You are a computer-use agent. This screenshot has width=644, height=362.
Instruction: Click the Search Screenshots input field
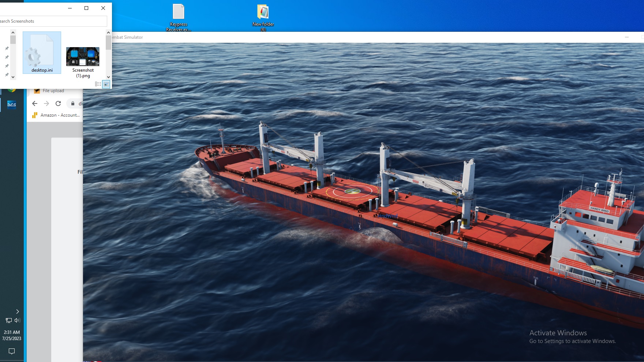[x=53, y=21]
